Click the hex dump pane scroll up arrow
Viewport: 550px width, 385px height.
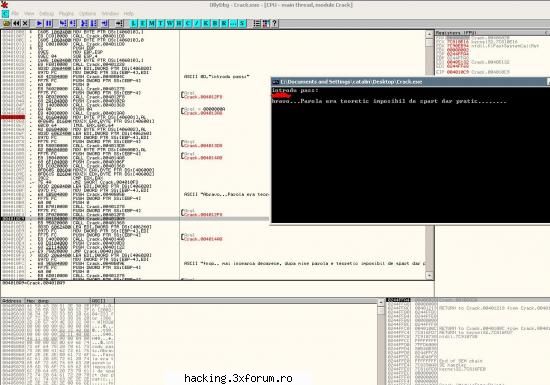point(381,302)
